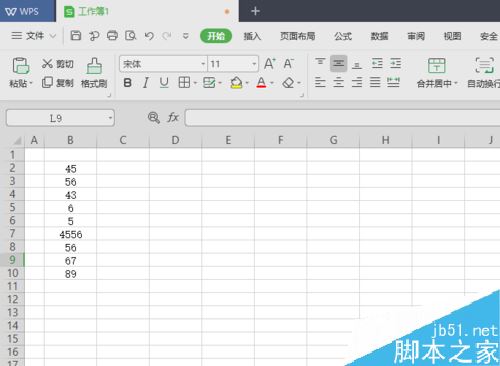Click the distributed alignment icon

point(393,82)
